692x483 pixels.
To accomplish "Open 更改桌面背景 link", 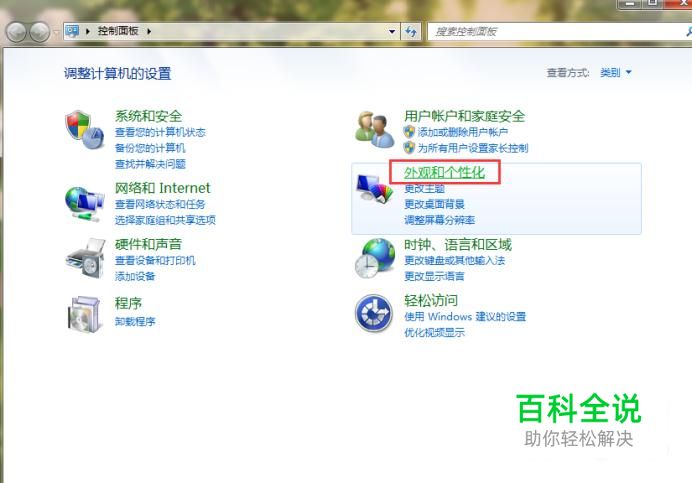I will tap(434, 204).
